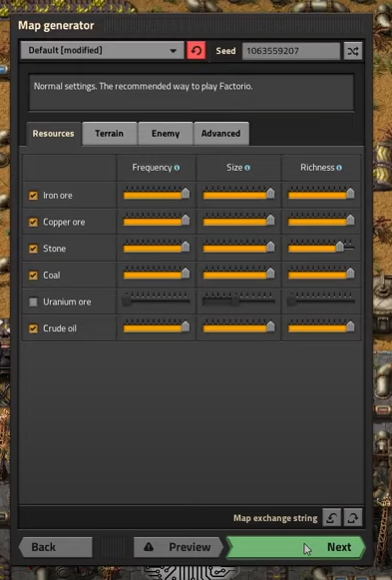Click the import map exchange string icon
Screen dimensions: 392x580
331,517
